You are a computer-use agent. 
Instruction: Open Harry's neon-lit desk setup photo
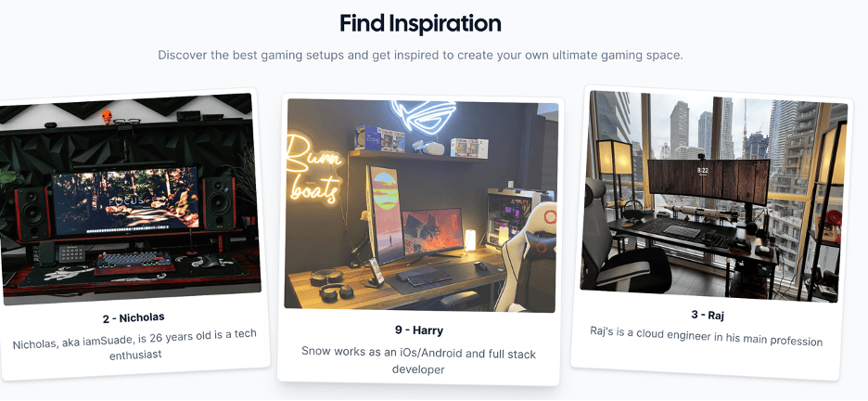(x=421, y=205)
